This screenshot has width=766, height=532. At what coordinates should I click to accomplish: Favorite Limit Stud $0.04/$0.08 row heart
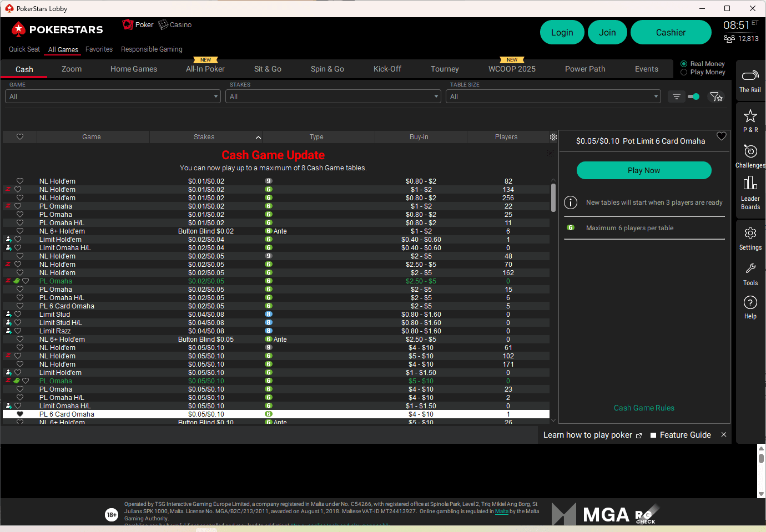coord(18,315)
